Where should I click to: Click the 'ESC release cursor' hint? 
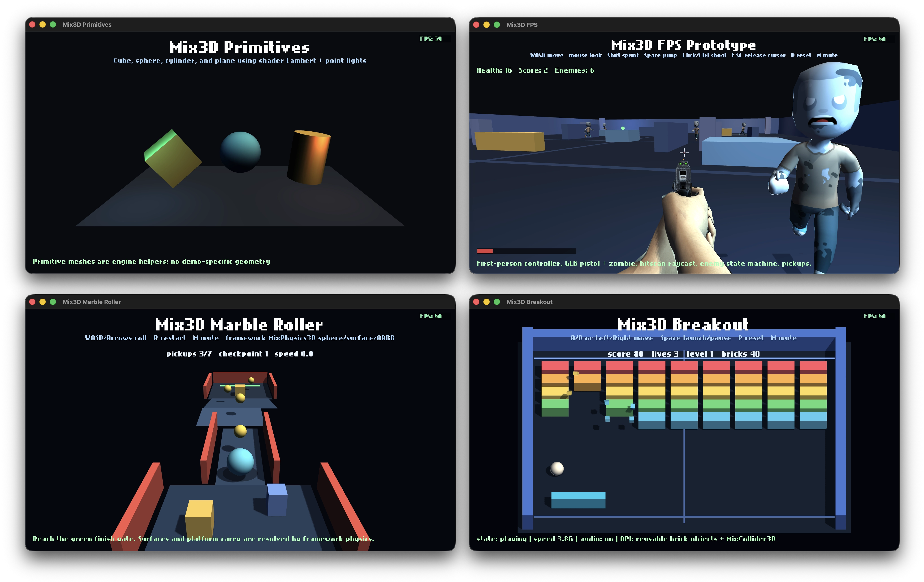pos(758,55)
